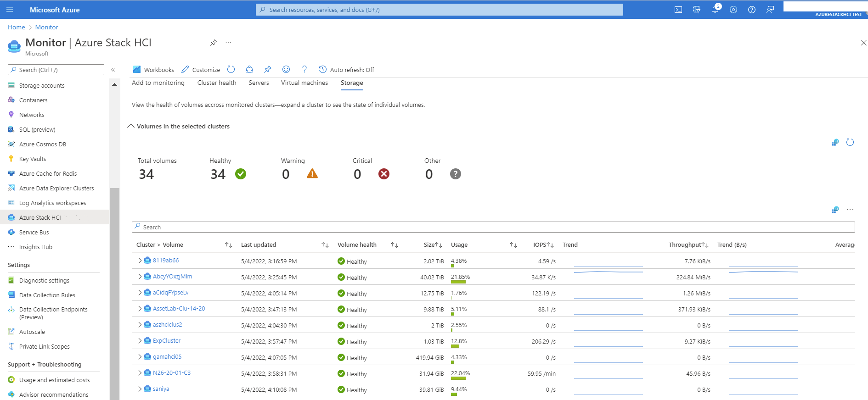The height and width of the screenshot is (400, 868).
Task: Open the 8119ab66 cluster link
Action: click(x=166, y=260)
